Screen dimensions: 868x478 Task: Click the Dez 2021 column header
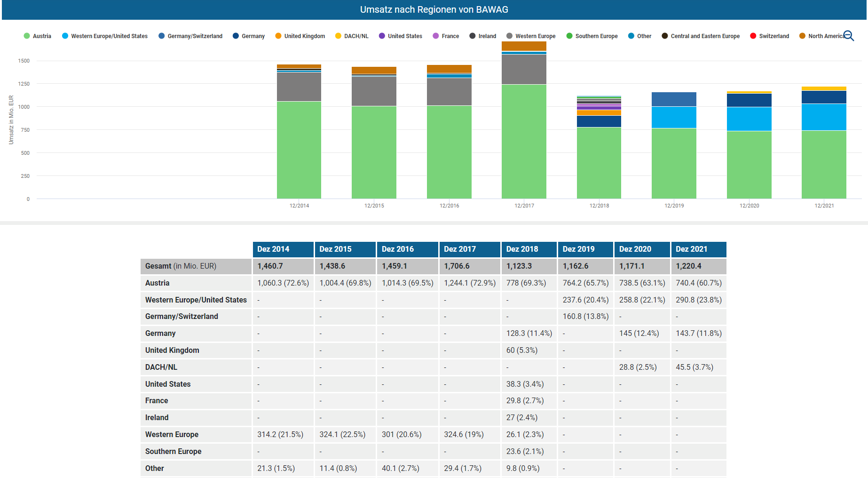691,249
